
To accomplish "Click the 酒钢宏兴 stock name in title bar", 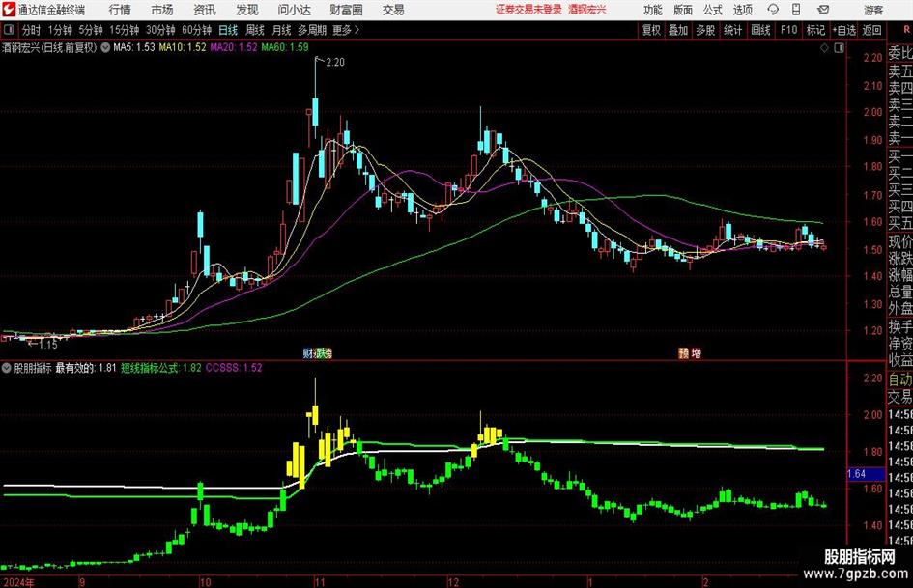I will tap(587, 10).
